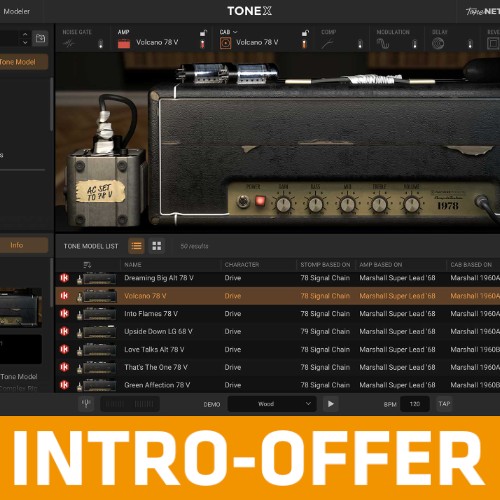Click the IK icon on the Volcano 78 V row

(x=64, y=296)
